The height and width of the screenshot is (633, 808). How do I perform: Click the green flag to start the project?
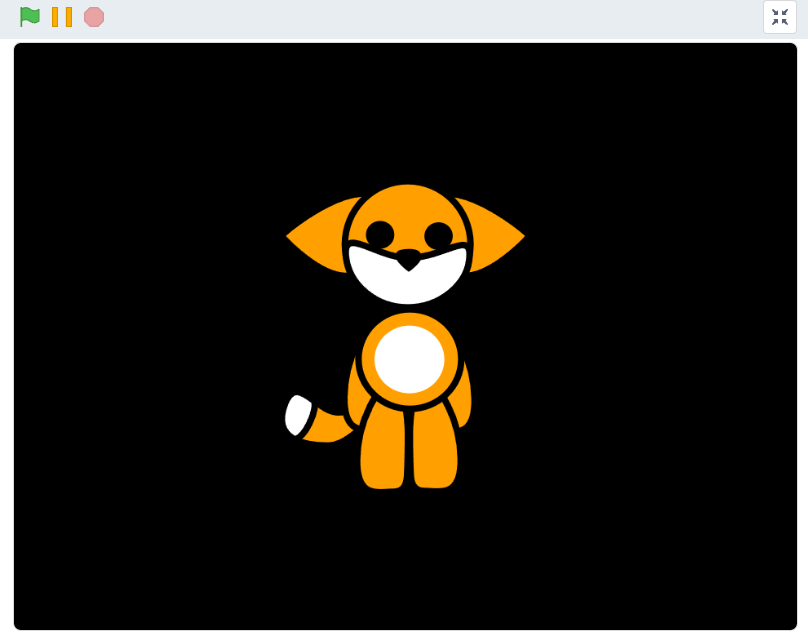coord(29,17)
